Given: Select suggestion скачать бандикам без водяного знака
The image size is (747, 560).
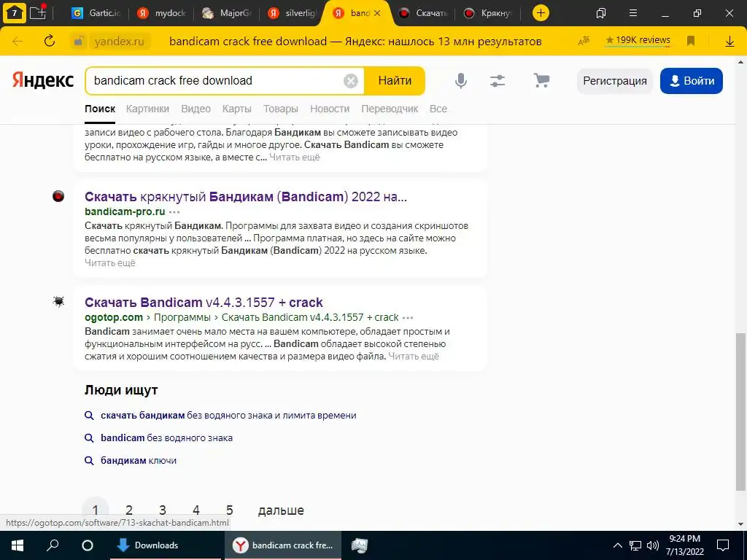Looking at the screenshot, I should [228, 415].
